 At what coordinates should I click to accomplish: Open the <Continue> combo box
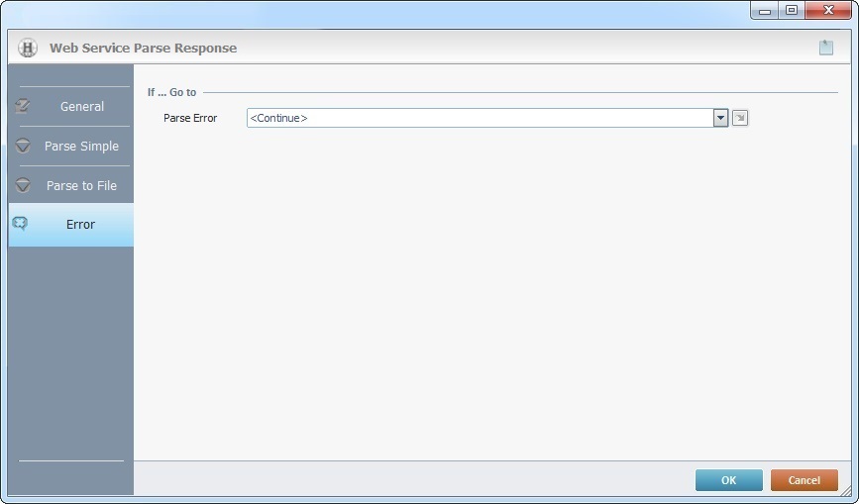click(x=480, y=118)
